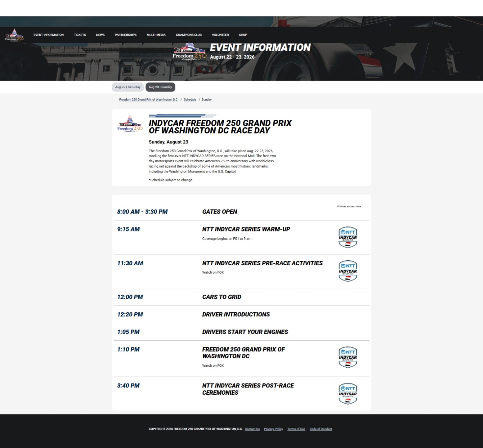Click the 'NTT INDYCAR SERIES PRE-RACE ACTIVITIES' title
This screenshot has height=448, width=483.
[x=263, y=263]
